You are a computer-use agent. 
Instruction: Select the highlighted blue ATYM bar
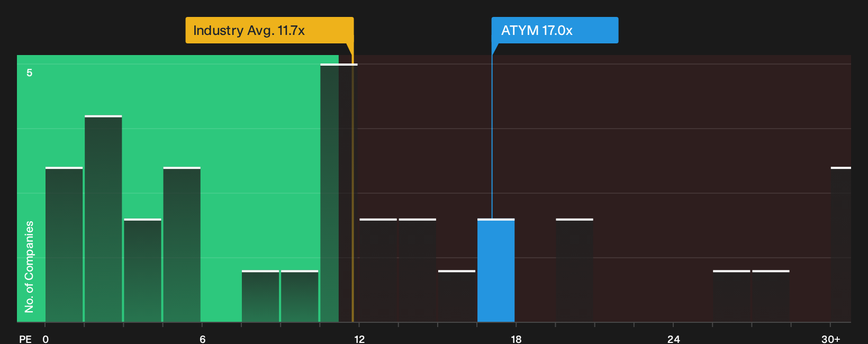point(496,270)
